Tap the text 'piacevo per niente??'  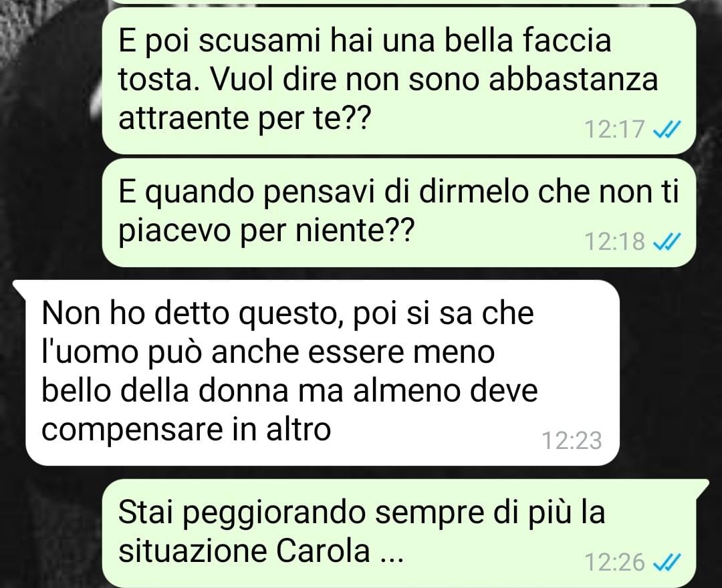pyautogui.click(x=267, y=231)
